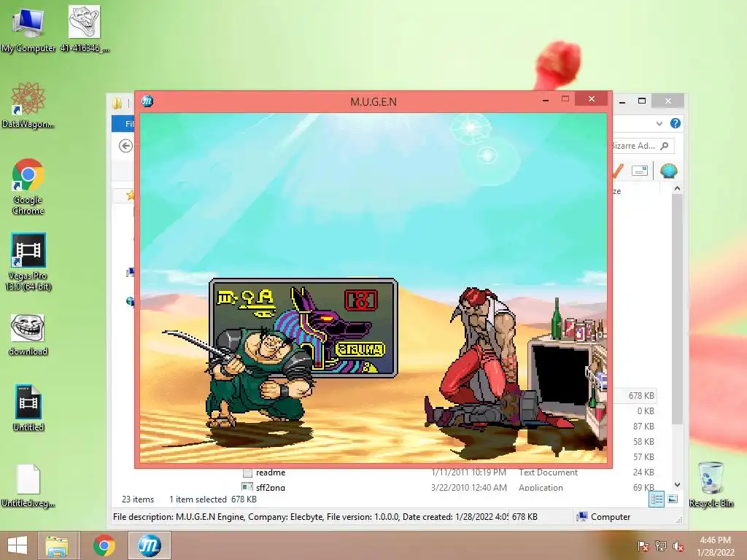Open File Explorer from the taskbar
The image size is (747, 560).
pos(57,545)
